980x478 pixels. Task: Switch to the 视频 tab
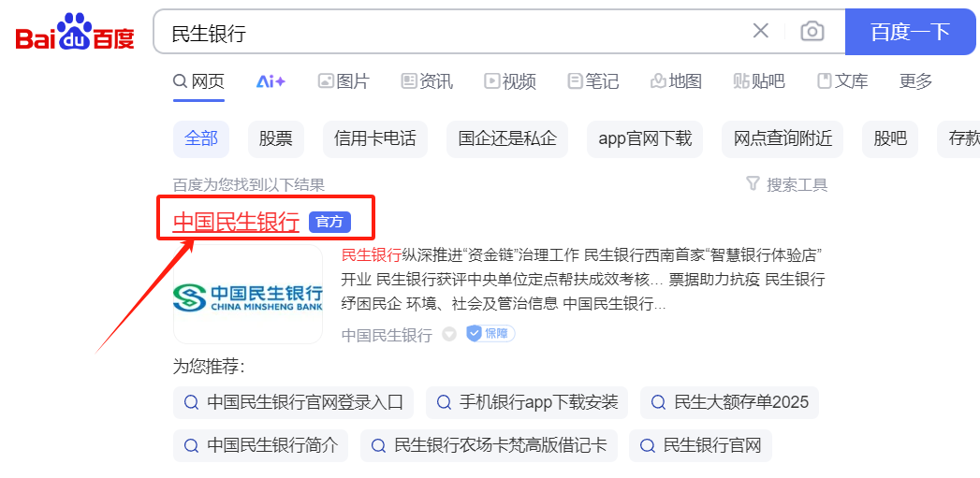(510, 81)
